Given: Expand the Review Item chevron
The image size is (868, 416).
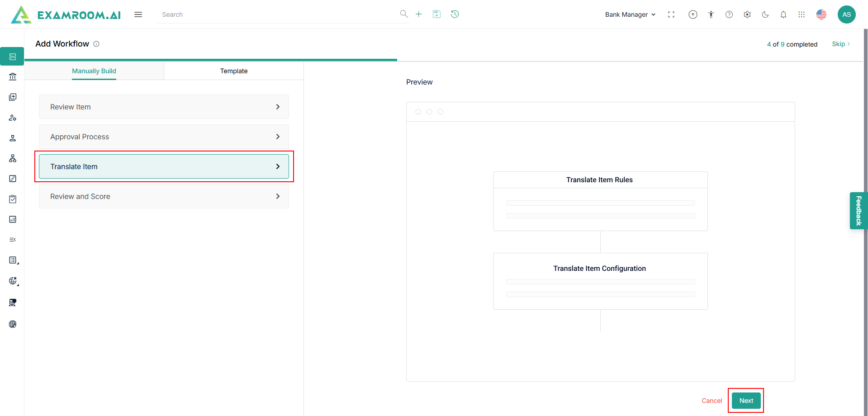Looking at the screenshot, I should [x=278, y=107].
